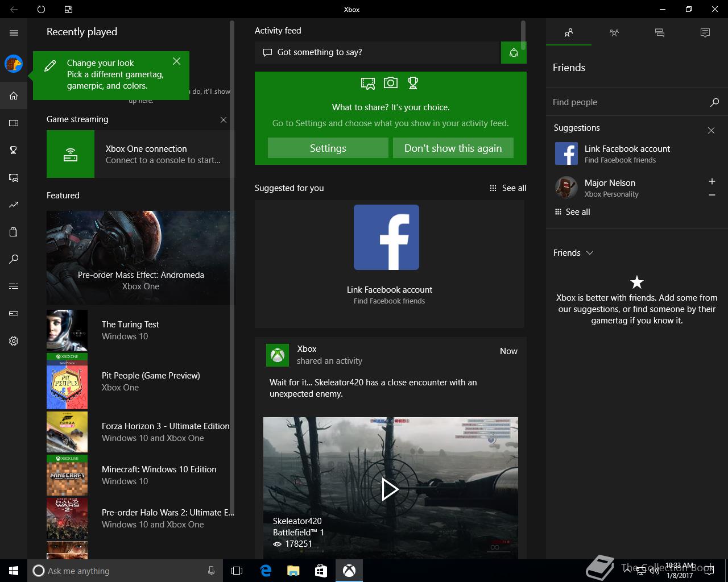
Task: Click large Facebook logo tile
Action: (x=386, y=237)
